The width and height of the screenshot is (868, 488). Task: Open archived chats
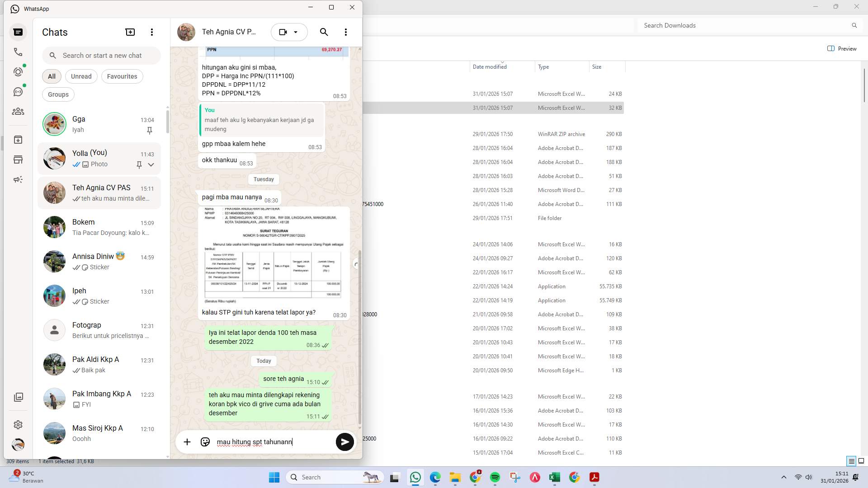point(18,140)
